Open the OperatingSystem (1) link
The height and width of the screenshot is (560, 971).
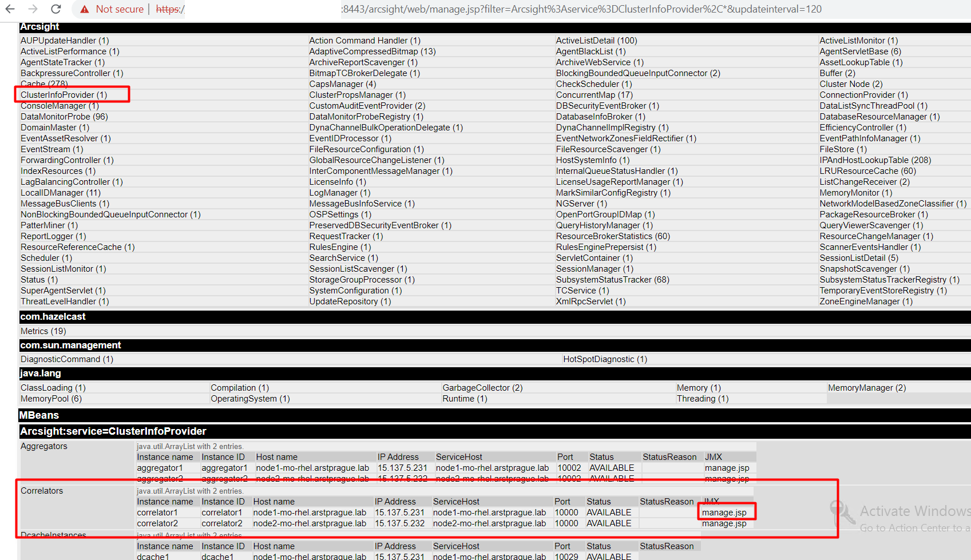[250, 399]
